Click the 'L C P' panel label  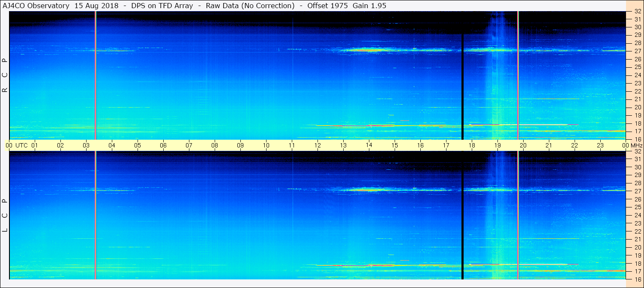[x=5, y=216]
